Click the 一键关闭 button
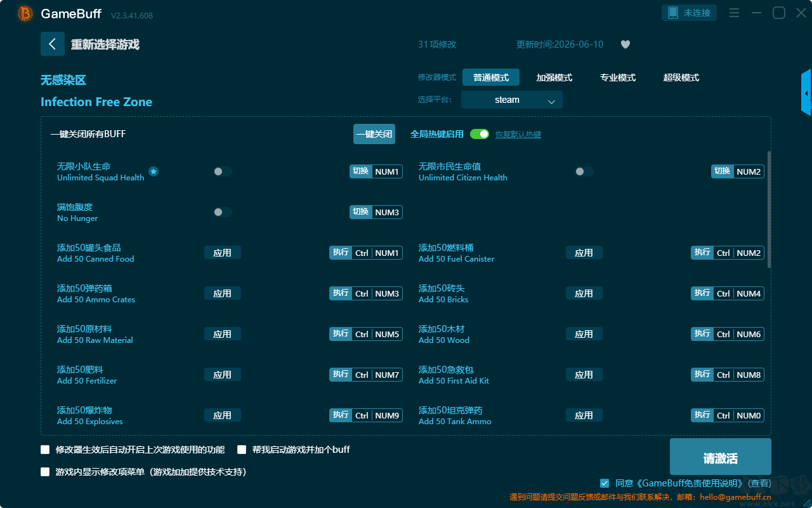Screen dimensions: 812x508 pos(374,134)
